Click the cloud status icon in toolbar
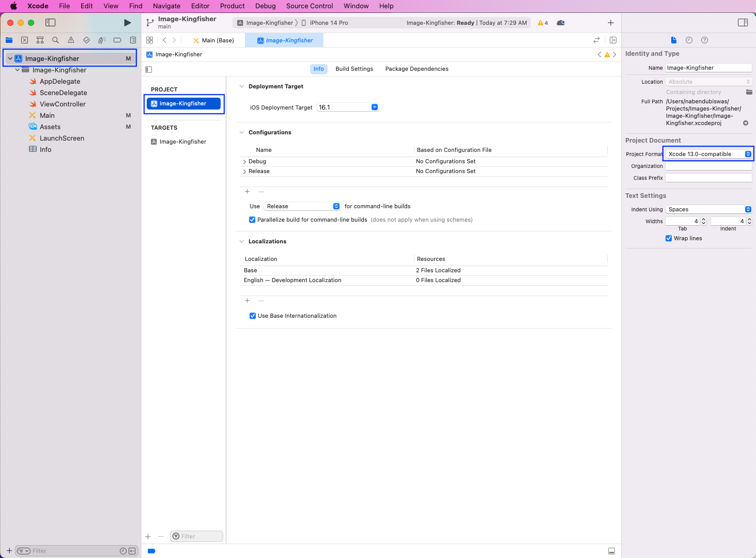Viewport: 756px width, 558px height. pos(561,23)
